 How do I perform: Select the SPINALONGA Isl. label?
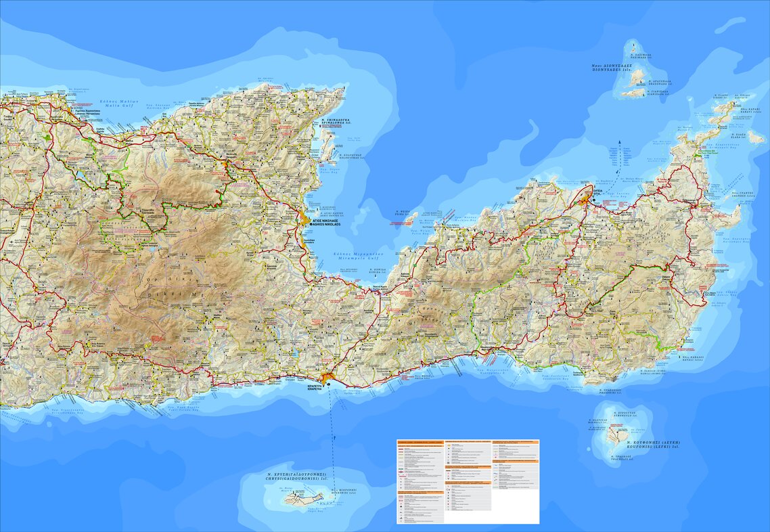coord(338,121)
